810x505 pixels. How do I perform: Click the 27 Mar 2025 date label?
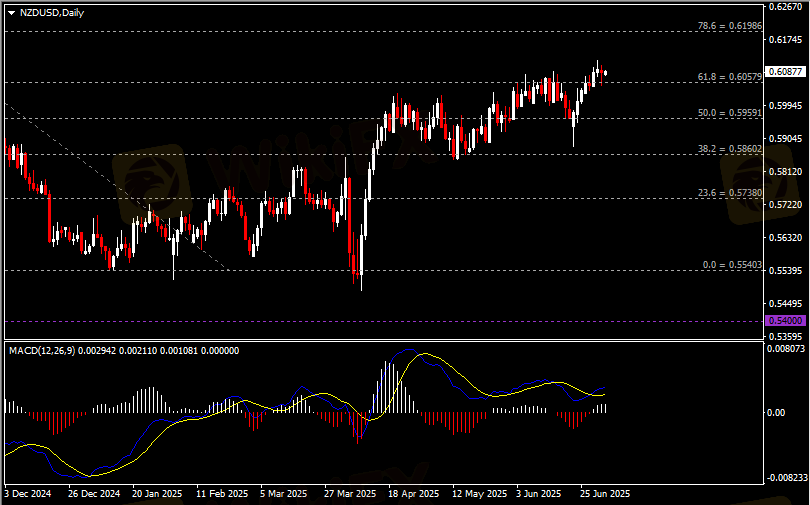[350, 494]
